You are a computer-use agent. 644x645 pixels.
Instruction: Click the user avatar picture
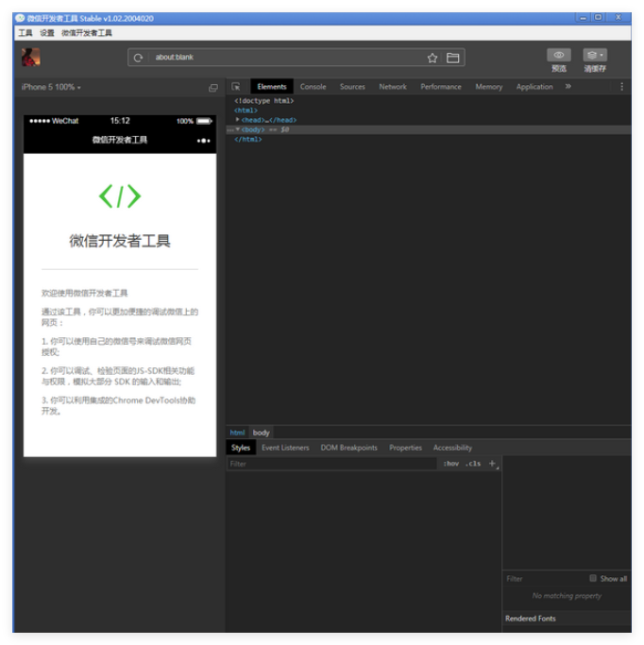click(x=31, y=58)
